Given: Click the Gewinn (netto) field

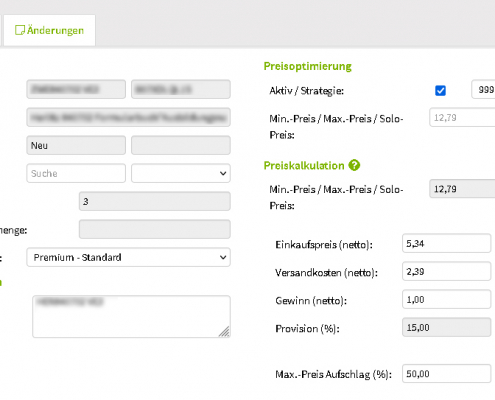Looking at the screenshot, I should 446,300.
